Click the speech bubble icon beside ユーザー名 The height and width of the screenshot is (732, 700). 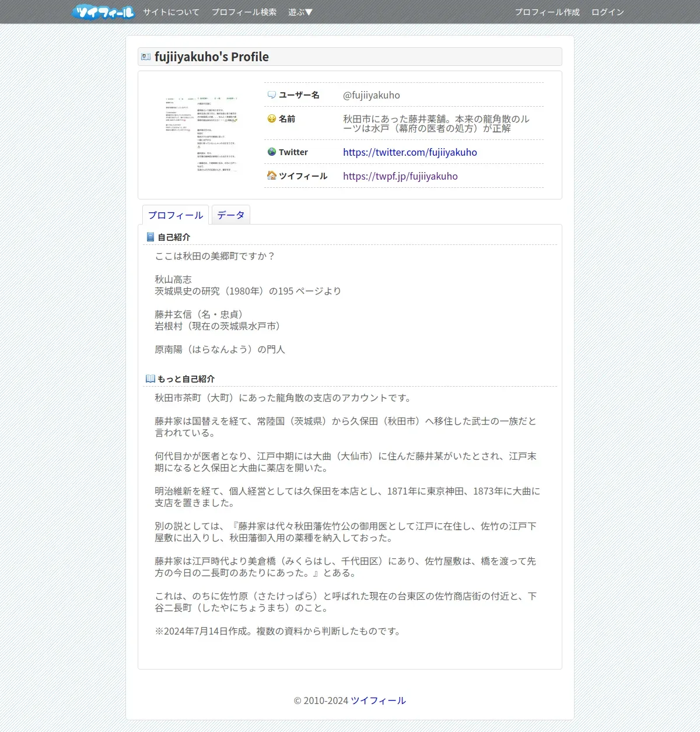click(272, 94)
